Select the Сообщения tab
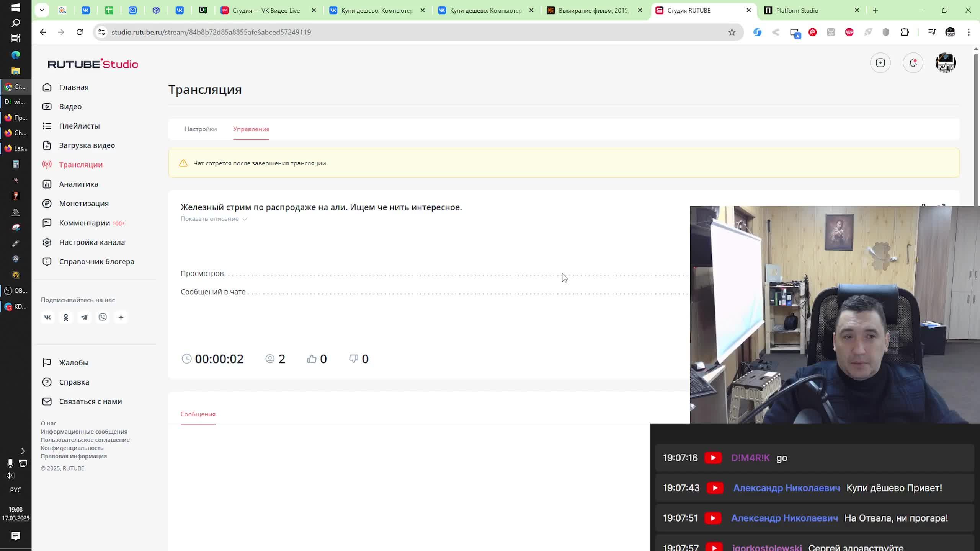 pyautogui.click(x=198, y=414)
